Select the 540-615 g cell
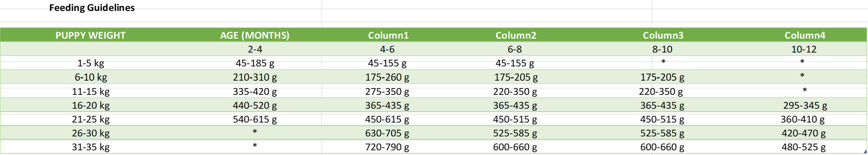This screenshot has height=155, width=868. (x=255, y=119)
